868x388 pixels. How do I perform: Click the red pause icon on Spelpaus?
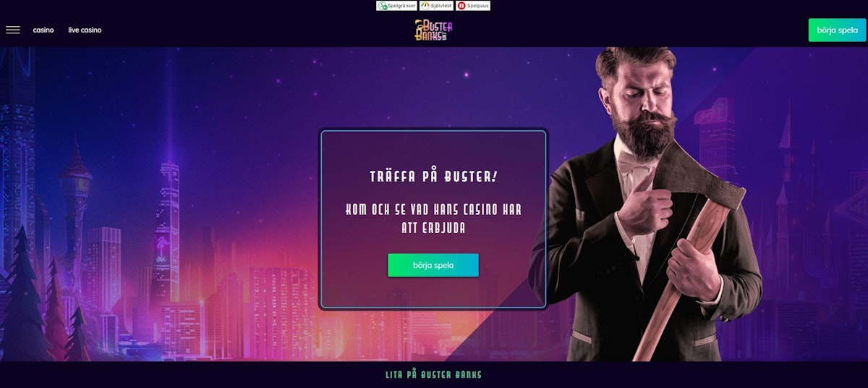click(x=461, y=6)
